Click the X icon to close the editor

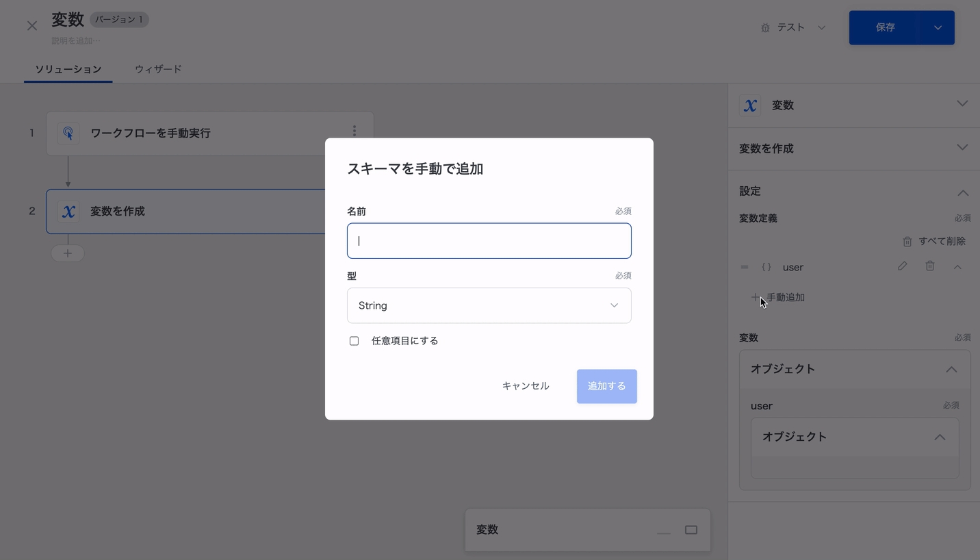tap(32, 26)
